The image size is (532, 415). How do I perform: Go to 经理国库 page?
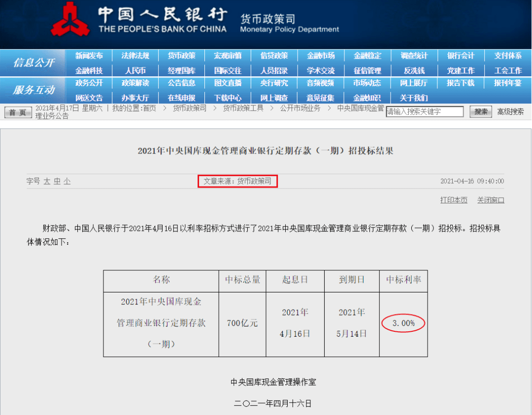pyautogui.click(x=181, y=70)
